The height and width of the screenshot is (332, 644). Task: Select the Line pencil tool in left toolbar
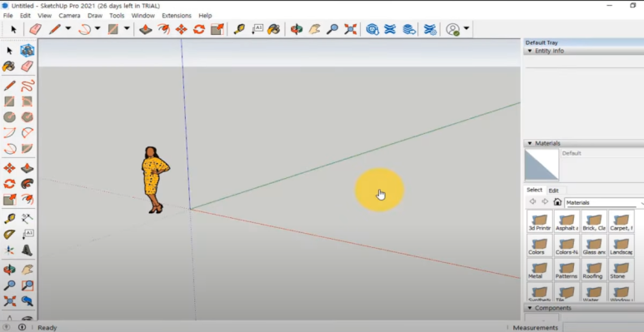(9, 86)
